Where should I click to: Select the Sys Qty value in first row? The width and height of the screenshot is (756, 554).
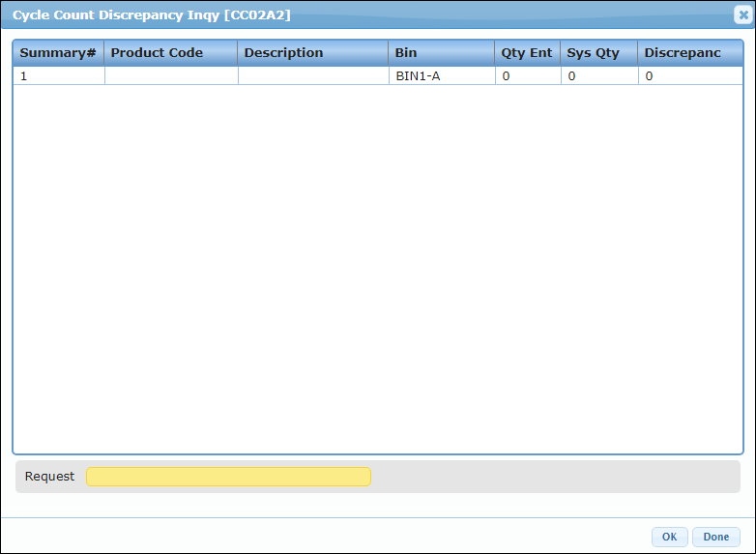[x=598, y=75]
